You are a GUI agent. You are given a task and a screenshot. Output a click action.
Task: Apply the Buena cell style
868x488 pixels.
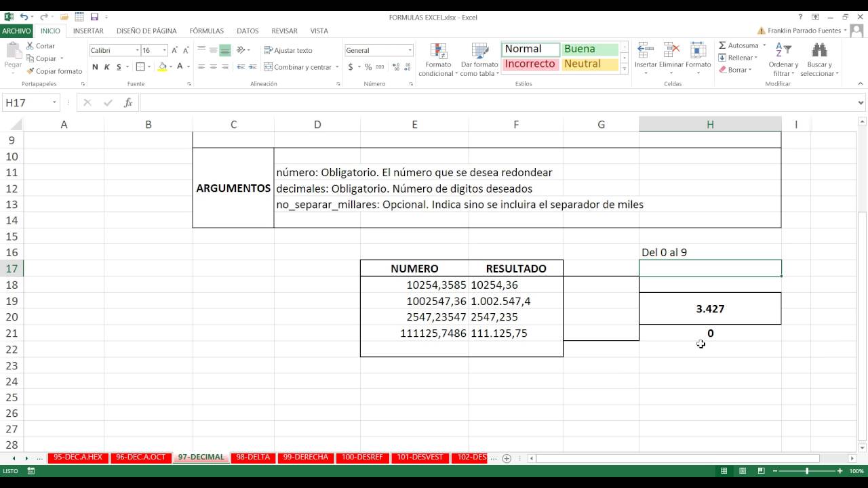589,49
